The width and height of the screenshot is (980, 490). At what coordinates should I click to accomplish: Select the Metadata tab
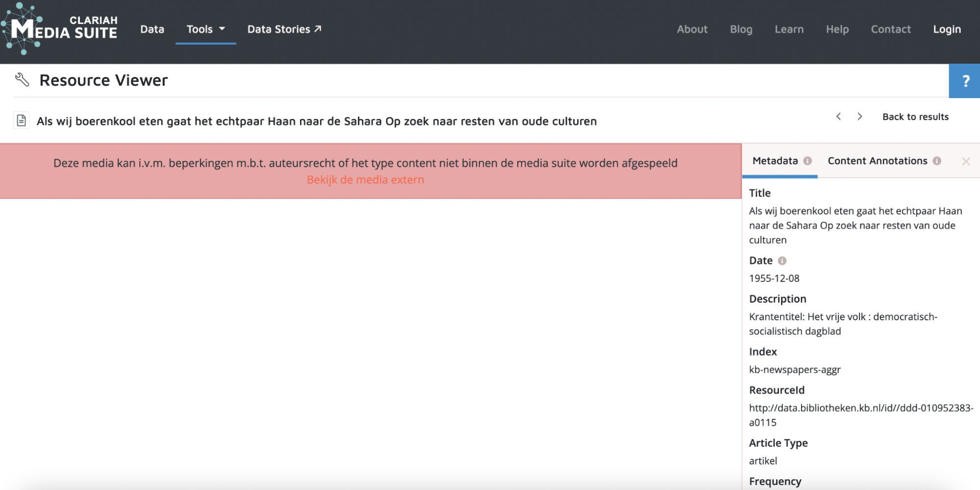[x=775, y=161]
